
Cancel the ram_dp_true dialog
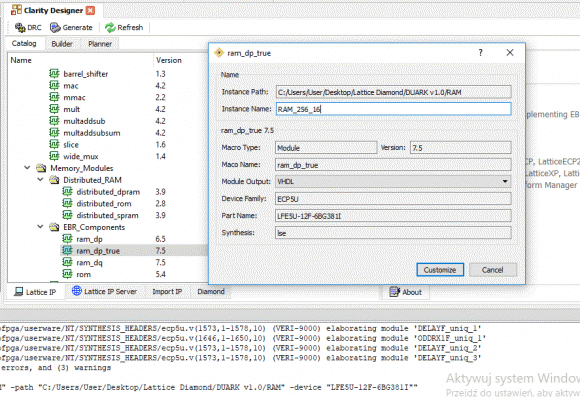(492, 270)
